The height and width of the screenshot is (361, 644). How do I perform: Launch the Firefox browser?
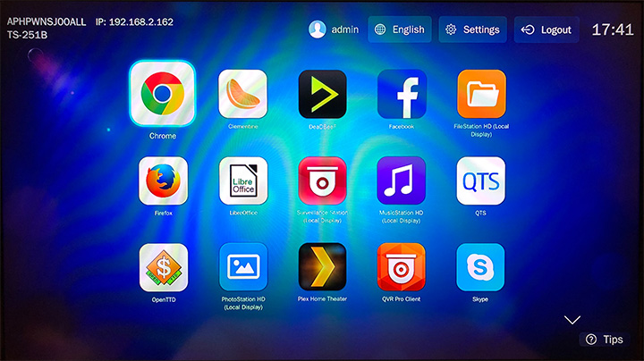click(163, 180)
